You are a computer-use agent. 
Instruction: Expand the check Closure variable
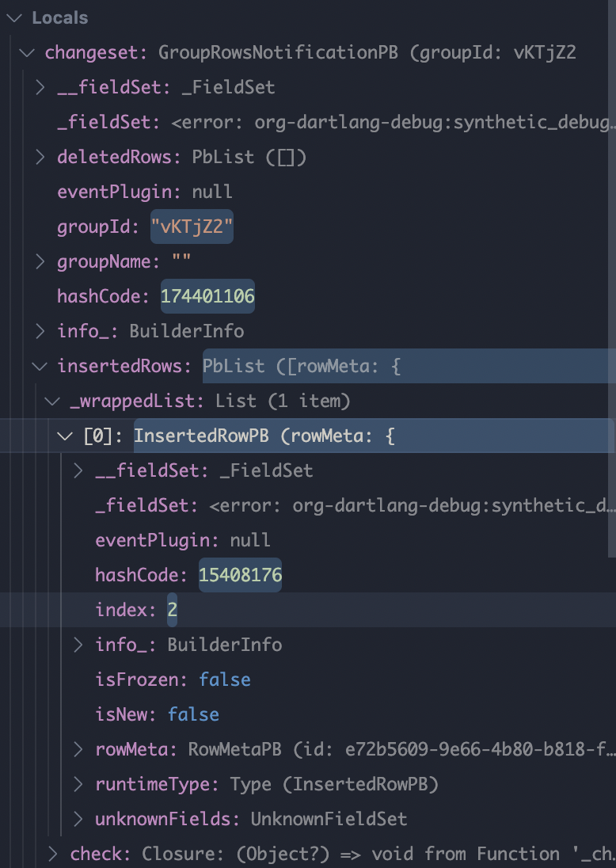pyautogui.click(x=52, y=854)
